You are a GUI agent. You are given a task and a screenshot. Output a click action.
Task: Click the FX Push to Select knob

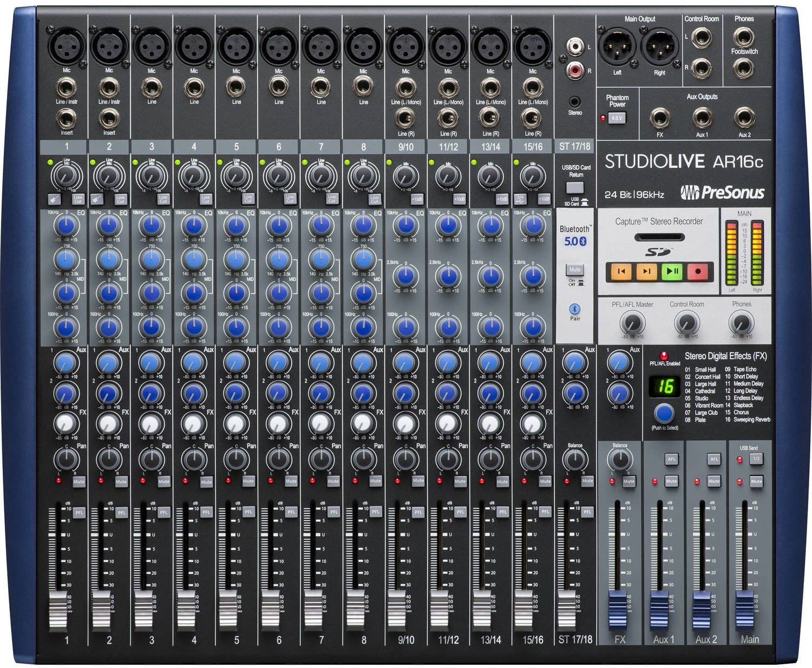pos(664,413)
